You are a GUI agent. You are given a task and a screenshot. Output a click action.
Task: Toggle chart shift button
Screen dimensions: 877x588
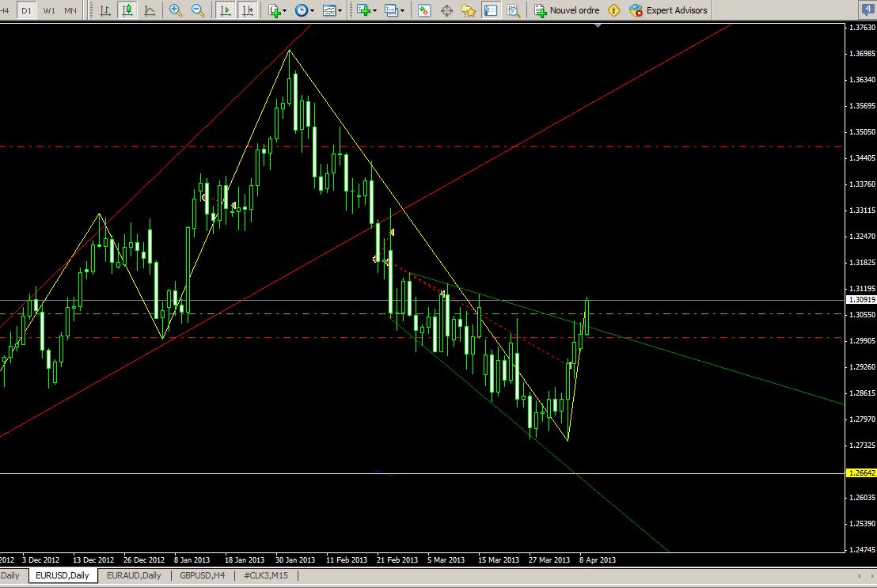pyautogui.click(x=248, y=10)
